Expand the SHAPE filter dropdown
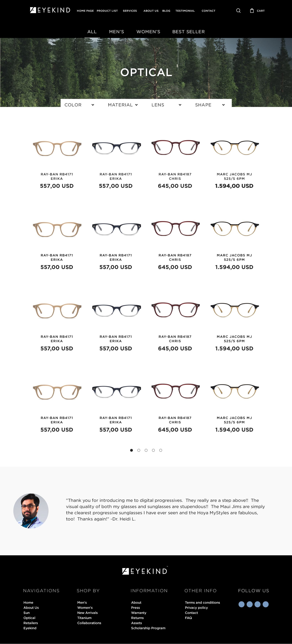Screen dimensions: 292x644 [x=210, y=105]
